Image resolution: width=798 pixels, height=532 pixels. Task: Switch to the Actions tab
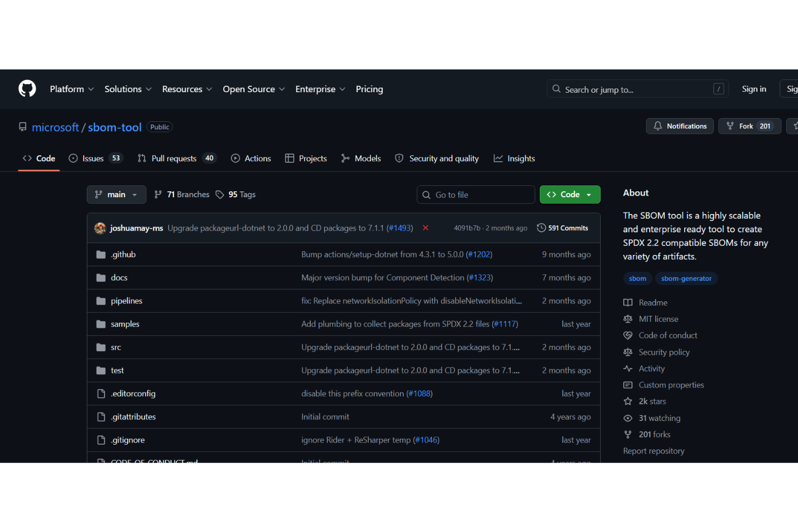click(x=251, y=158)
